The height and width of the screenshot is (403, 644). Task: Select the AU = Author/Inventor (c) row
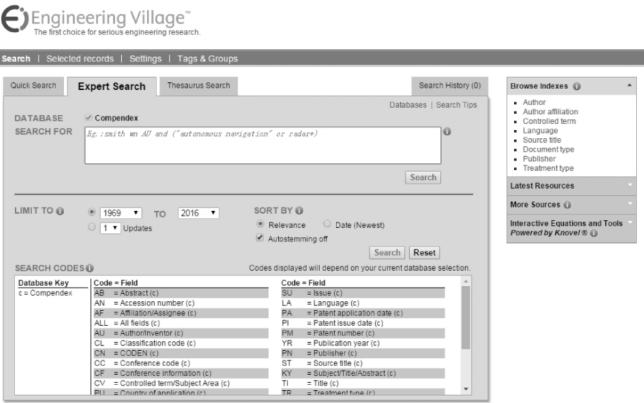[x=181, y=333]
